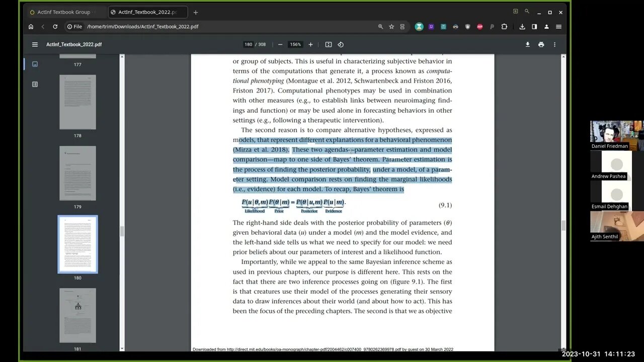Click the 'Posterior' label under equation
The height and width of the screenshot is (362, 644).
click(309, 211)
